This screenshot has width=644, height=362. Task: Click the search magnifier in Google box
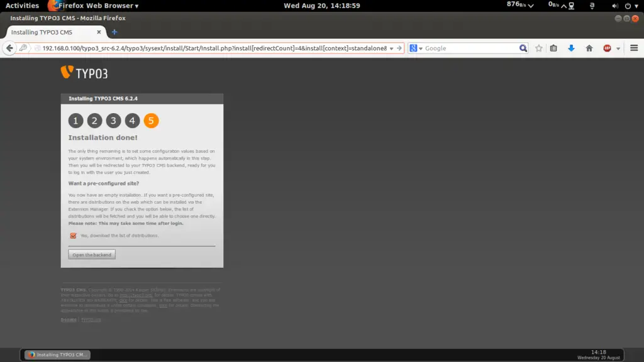tap(523, 48)
